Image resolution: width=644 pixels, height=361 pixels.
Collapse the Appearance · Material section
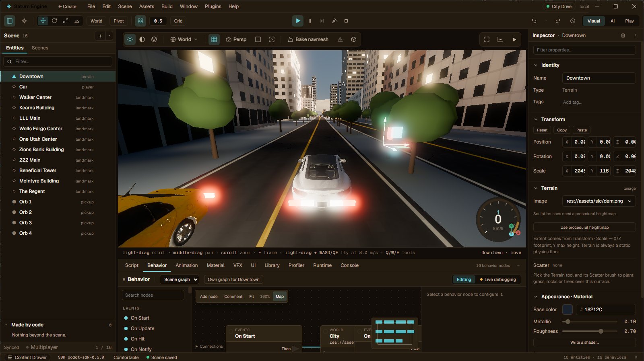coord(536,297)
